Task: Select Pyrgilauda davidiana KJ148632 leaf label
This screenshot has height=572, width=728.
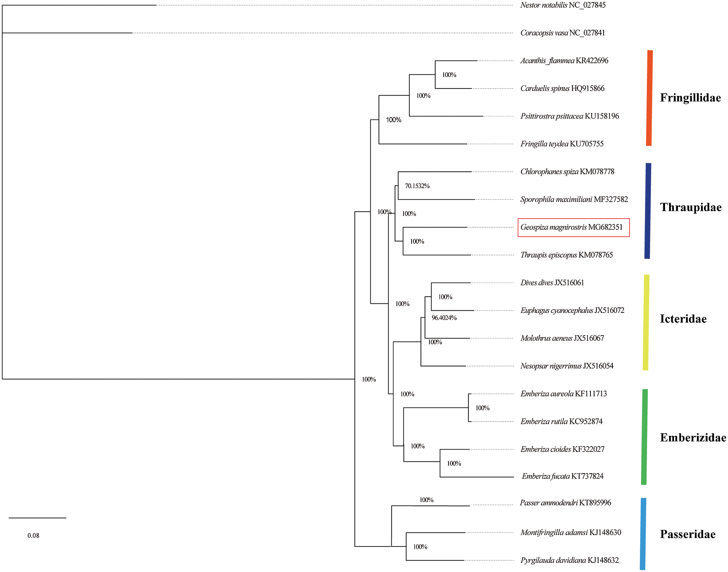Action: (x=569, y=560)
